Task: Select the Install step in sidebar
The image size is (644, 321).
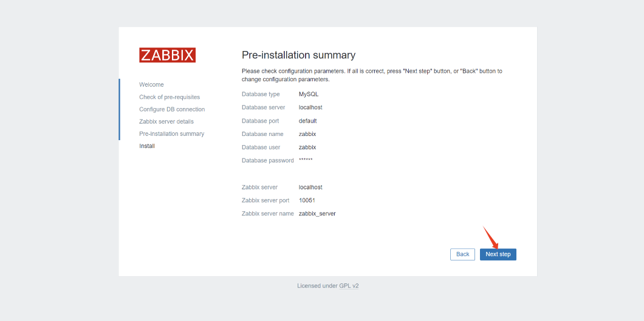Action: (x=147, y=146)
